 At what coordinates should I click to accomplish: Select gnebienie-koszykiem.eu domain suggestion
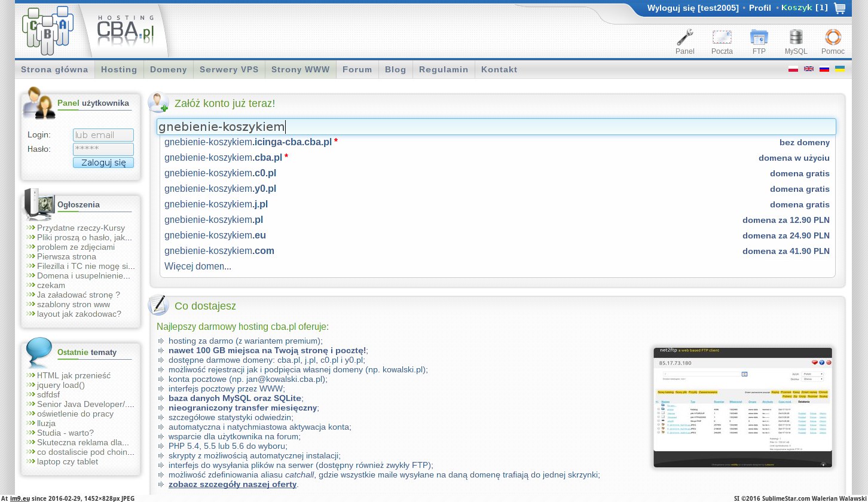tap(497, 235)
